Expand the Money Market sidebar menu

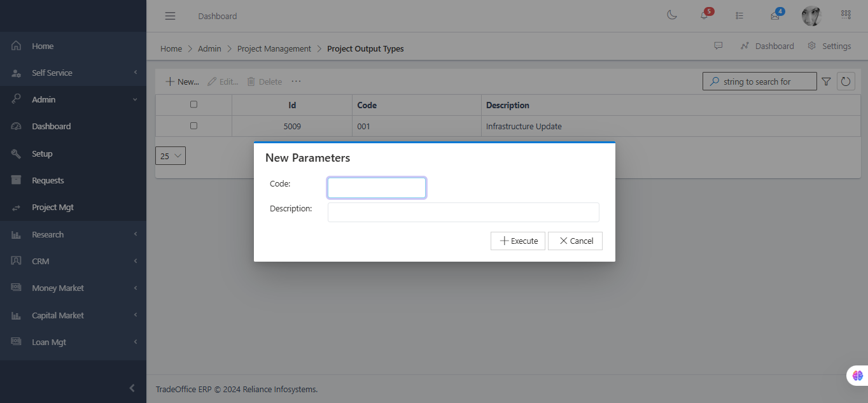coord(73,288)
